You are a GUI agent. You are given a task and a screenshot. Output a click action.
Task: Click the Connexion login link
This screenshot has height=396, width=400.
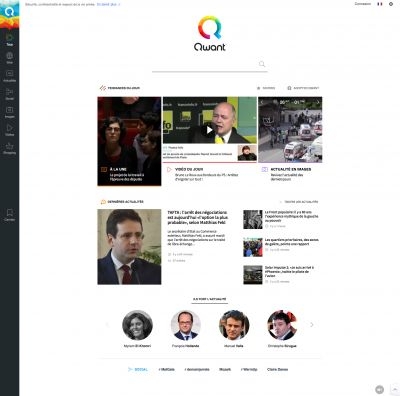[x=362, y=4]
